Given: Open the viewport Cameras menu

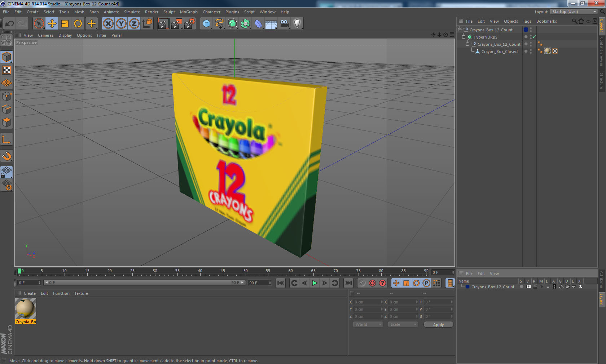Looking at the screenshot, I should point(45,35).
